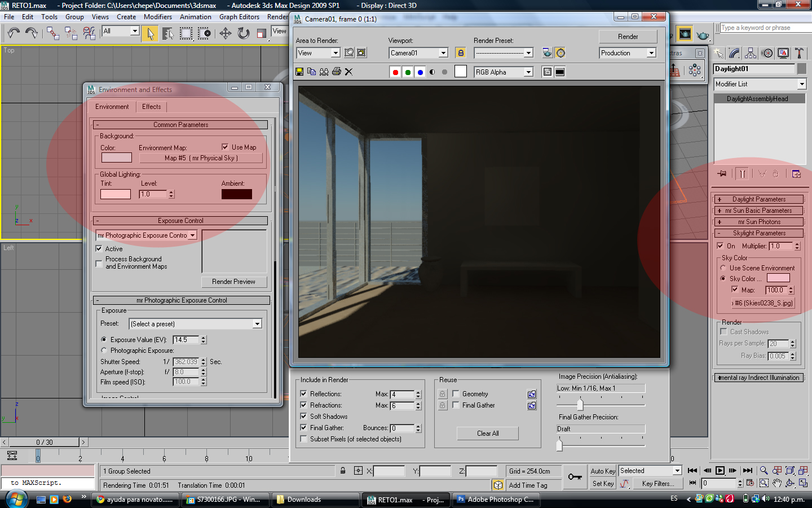Activate the Select and Link tool
The image size is (812, 508).
[x=52, y=33]
